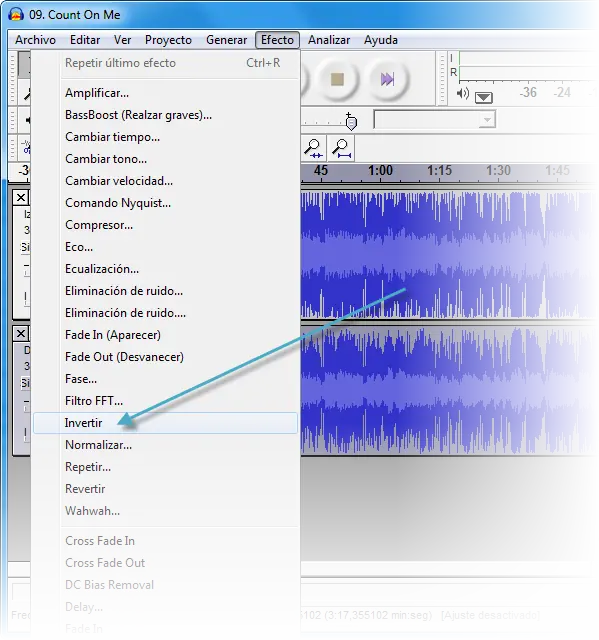The height and width of the screenshot is (640, 599).
Task: Open the meter options dropdown arrow
Action: (484, 98)
